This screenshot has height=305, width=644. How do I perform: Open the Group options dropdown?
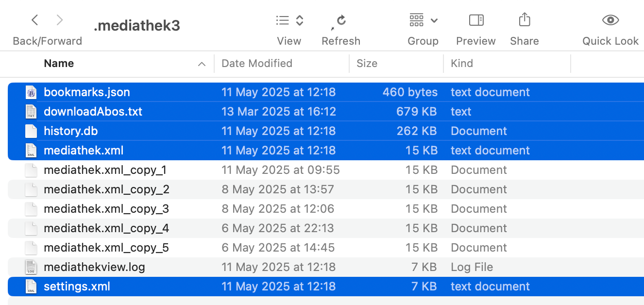pos(424,20)
